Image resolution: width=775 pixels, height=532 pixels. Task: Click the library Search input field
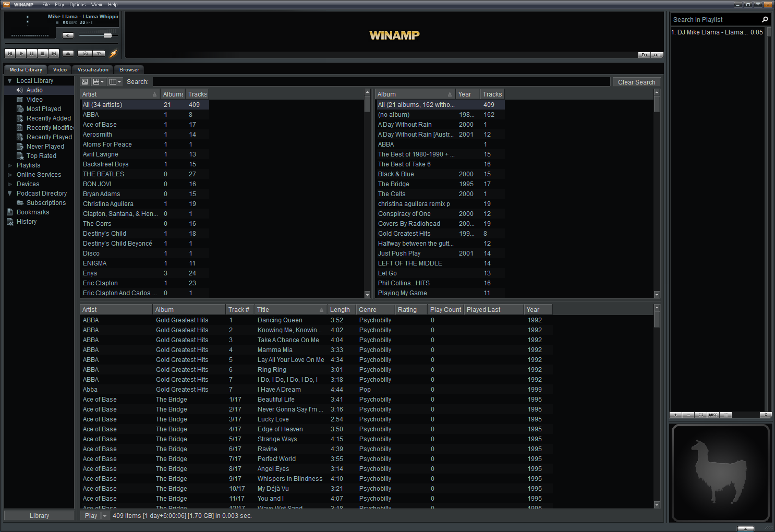[x=381, y=82]
